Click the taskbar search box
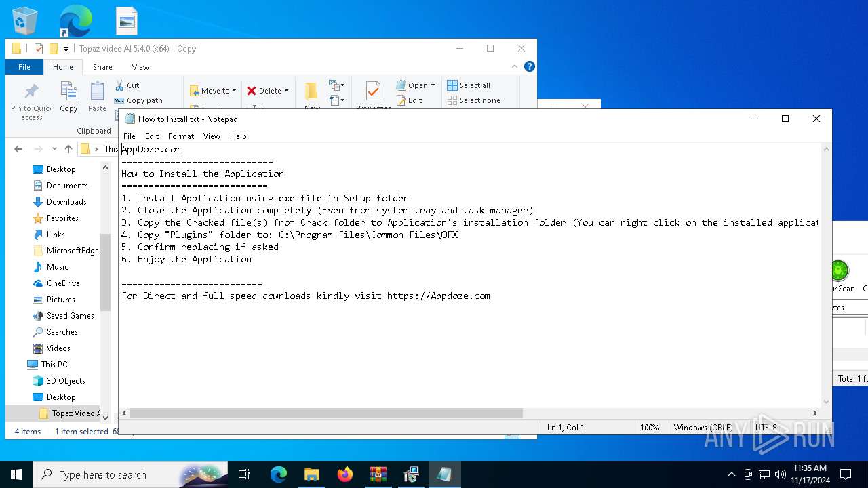The image size is (868, 488). (x=130, y=474)
